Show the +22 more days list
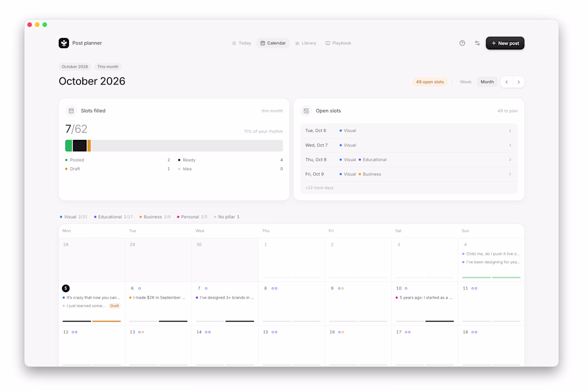This screenshot has height=391, width=588. 319,188
